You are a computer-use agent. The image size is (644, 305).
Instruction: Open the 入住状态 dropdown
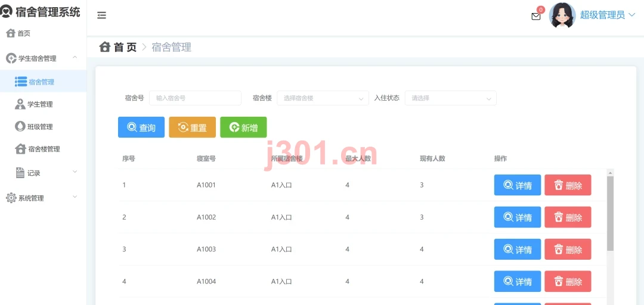[x=451, y=98]
